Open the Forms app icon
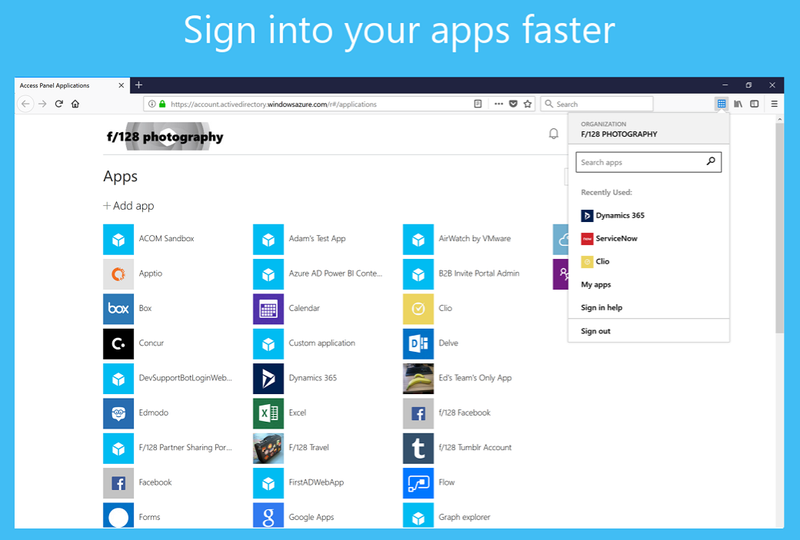This screenshot has width=800, height=540. pyautogui.click(x=118, y=516)
